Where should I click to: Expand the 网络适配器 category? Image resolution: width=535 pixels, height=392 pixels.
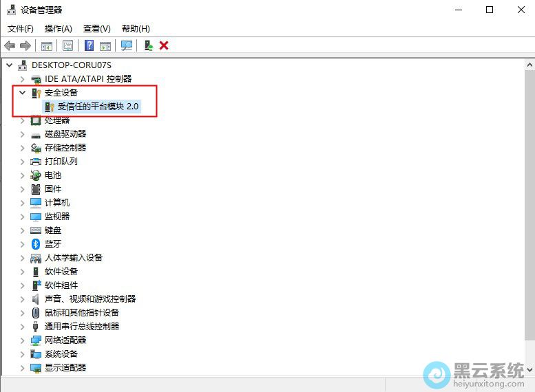point(22,340)
